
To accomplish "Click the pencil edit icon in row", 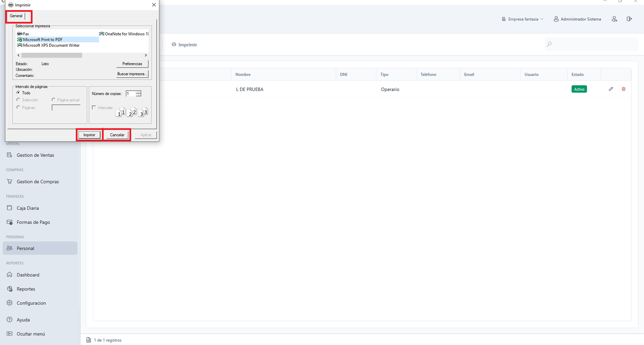I will (x=611, y=89).
